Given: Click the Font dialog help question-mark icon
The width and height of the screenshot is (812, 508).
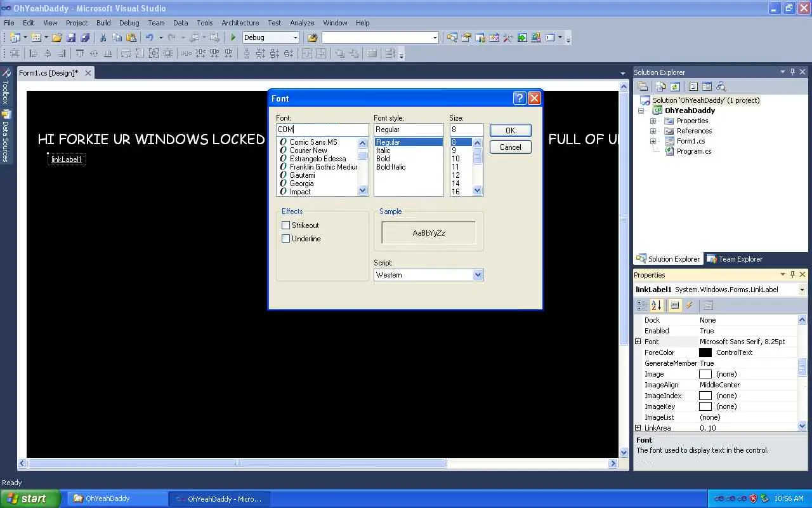Looking at the screenshot, I should click(520, 98).
